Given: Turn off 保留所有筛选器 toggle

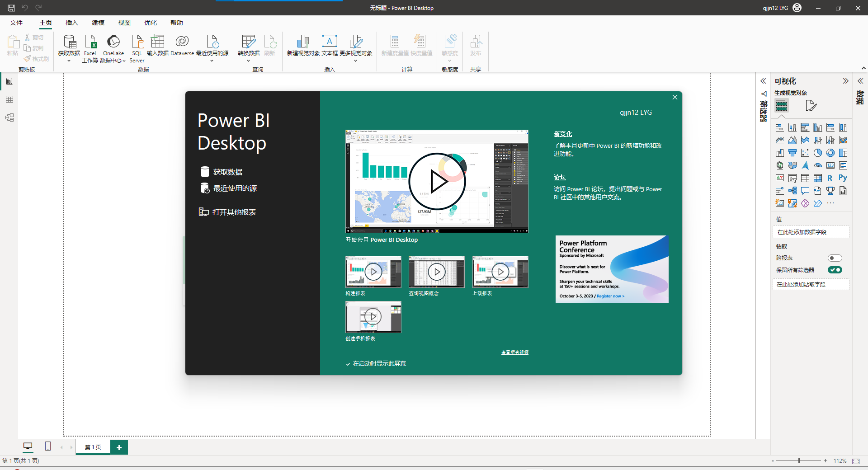Looking at the screenshot, I should (x=835, y=270).
